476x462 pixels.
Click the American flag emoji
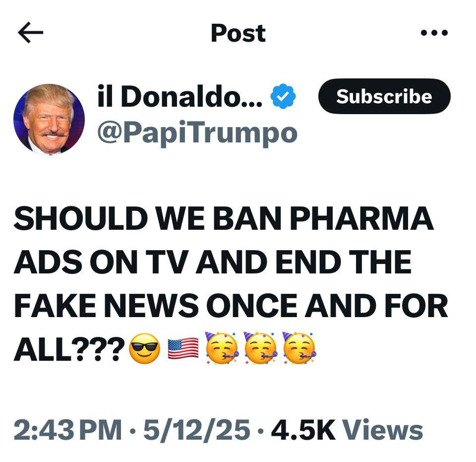pyautogui.click(x=183, y=348)
